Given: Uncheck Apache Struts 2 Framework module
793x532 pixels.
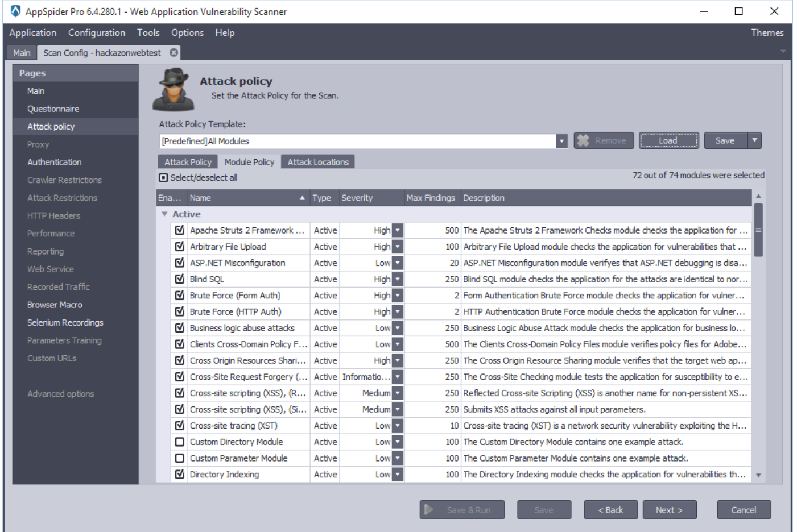Looking at the screenshot, I should click(180, 230).
